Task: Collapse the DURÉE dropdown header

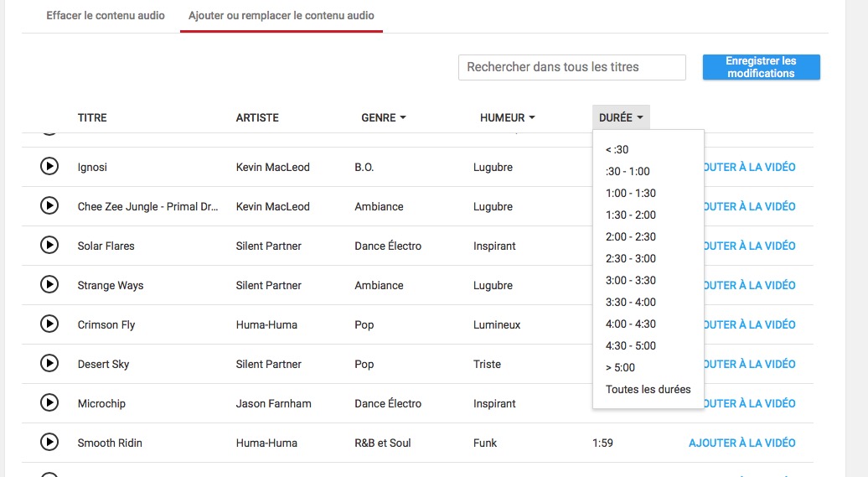Action: click(621, 117)
